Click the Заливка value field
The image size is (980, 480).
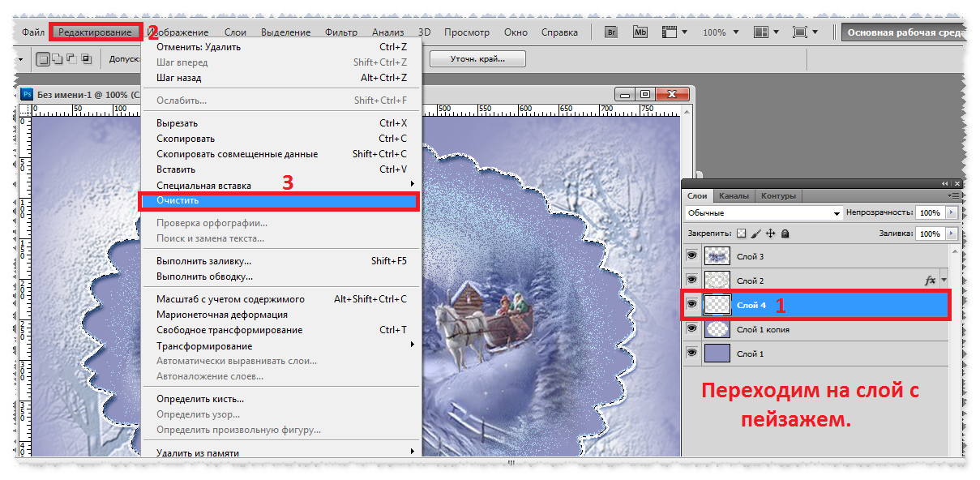[x=930, y=234]
